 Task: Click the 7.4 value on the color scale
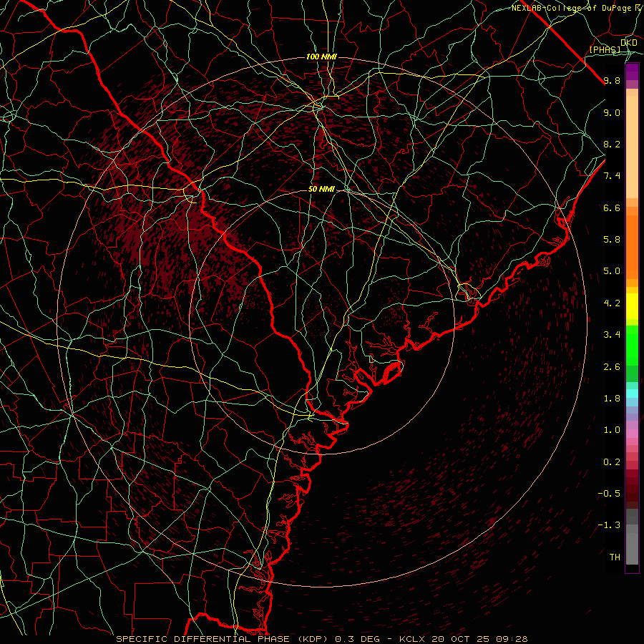coord(612,176)
